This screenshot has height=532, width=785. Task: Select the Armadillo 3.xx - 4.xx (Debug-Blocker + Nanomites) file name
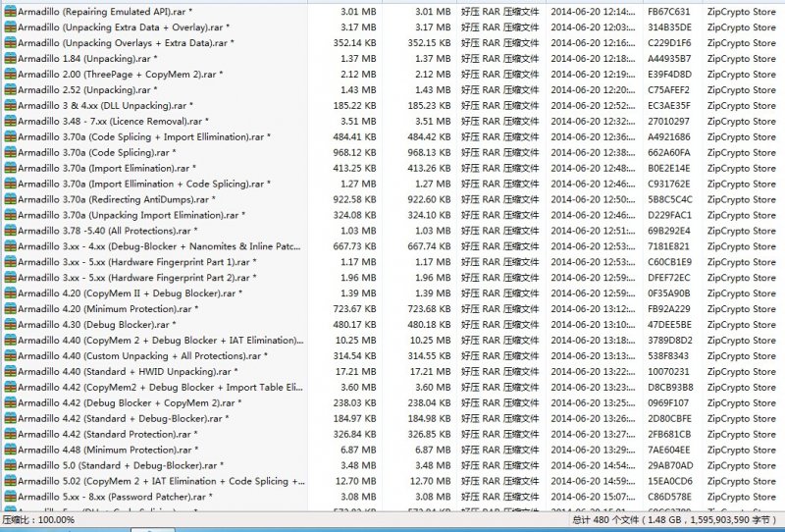(x=159, y=246)
